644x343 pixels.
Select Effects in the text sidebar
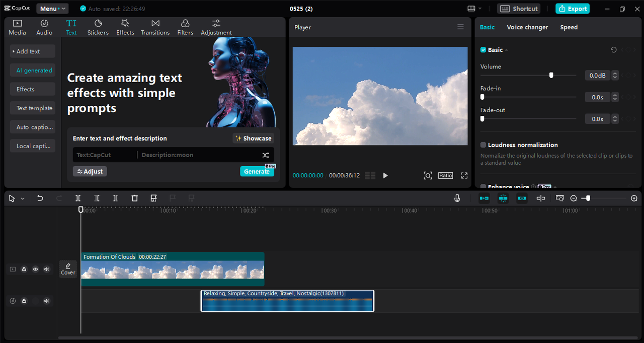(33, 89)
